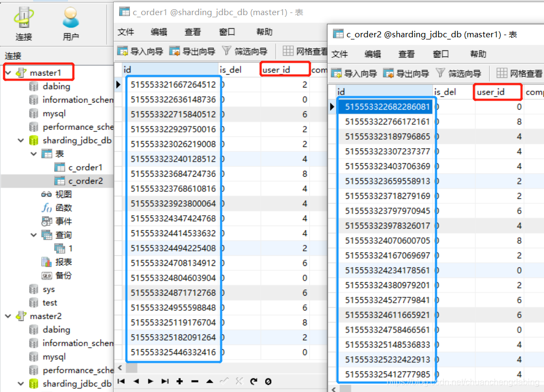This screenshot has width=544, height=392.
Task: Select the 备份 backup node
Action: 63,276
